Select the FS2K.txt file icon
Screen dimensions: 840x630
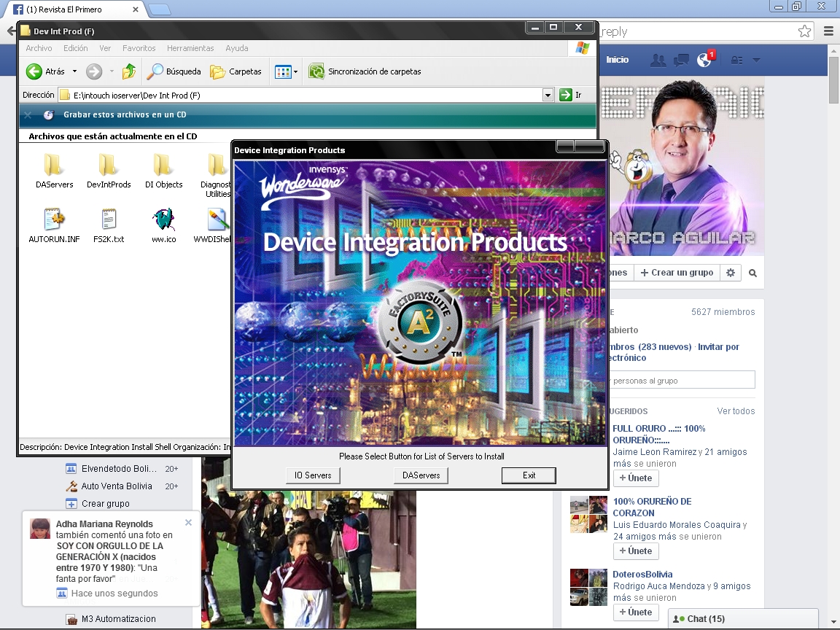point(109,219)
